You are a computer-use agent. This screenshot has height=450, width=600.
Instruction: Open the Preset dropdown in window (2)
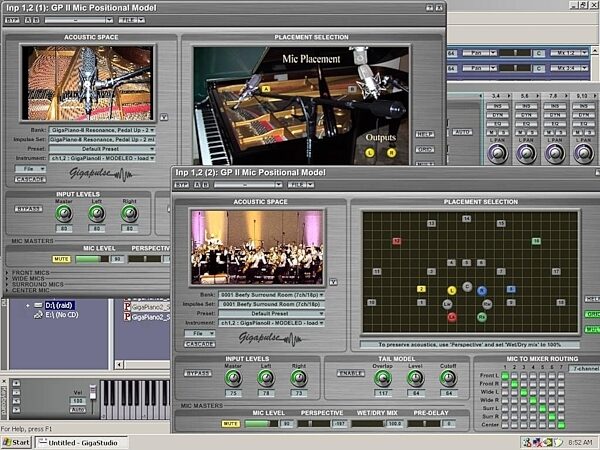271,313
